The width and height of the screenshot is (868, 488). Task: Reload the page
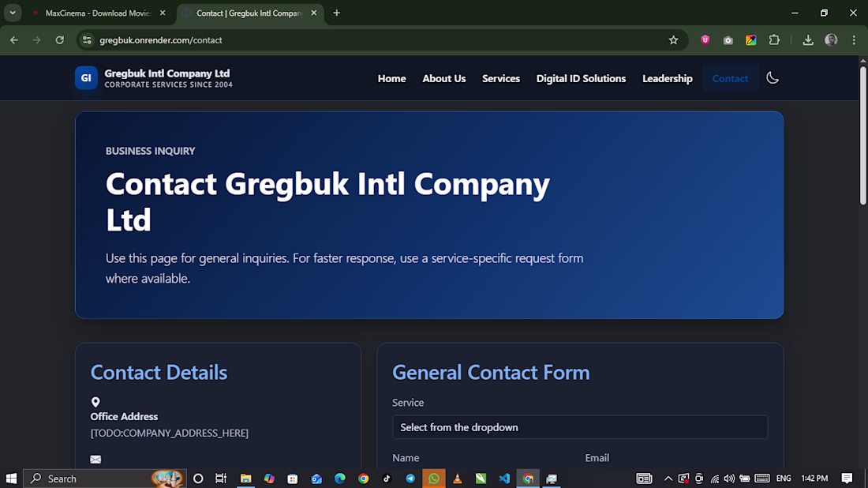tap(60, 40)
